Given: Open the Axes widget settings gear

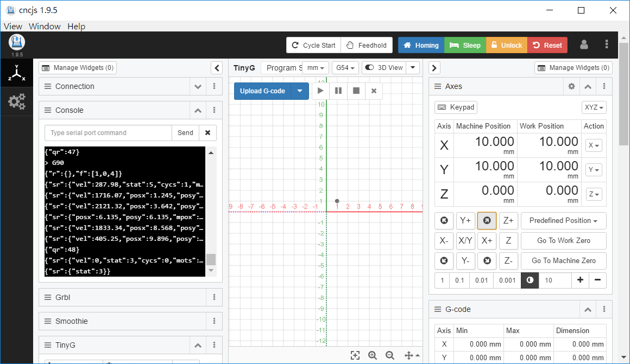Looking at the screenshot, I should pos(571,86).
